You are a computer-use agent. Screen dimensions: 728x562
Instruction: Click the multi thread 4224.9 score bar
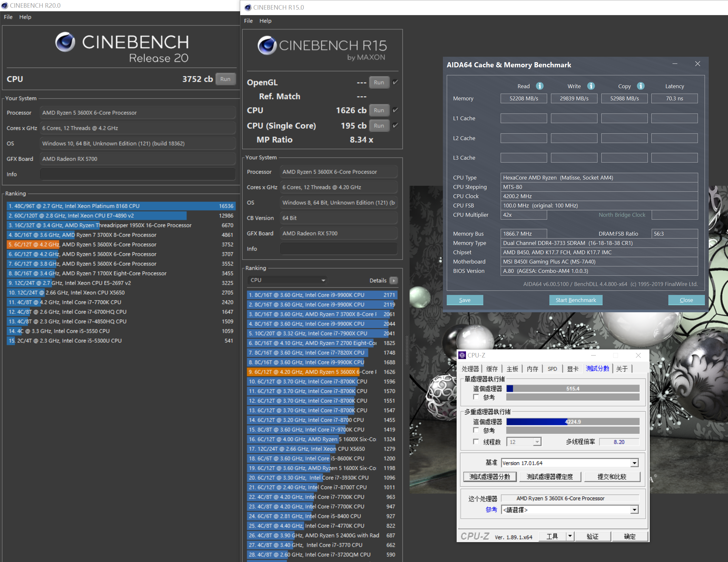point(573,421)
